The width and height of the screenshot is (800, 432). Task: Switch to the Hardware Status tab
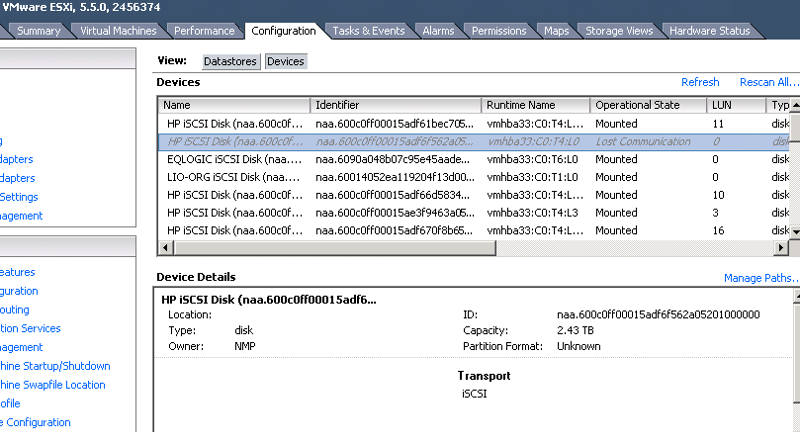click(709, 31)
